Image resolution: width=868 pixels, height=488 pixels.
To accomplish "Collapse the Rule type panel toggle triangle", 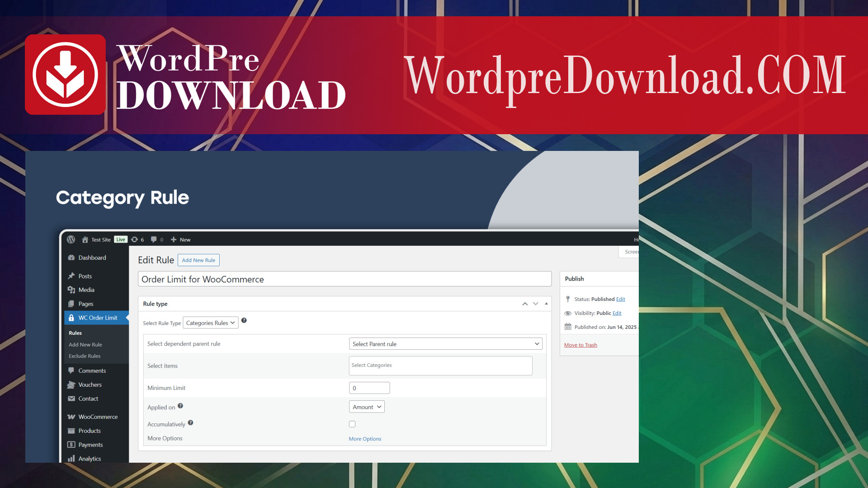I will click(x=546, y=304).
